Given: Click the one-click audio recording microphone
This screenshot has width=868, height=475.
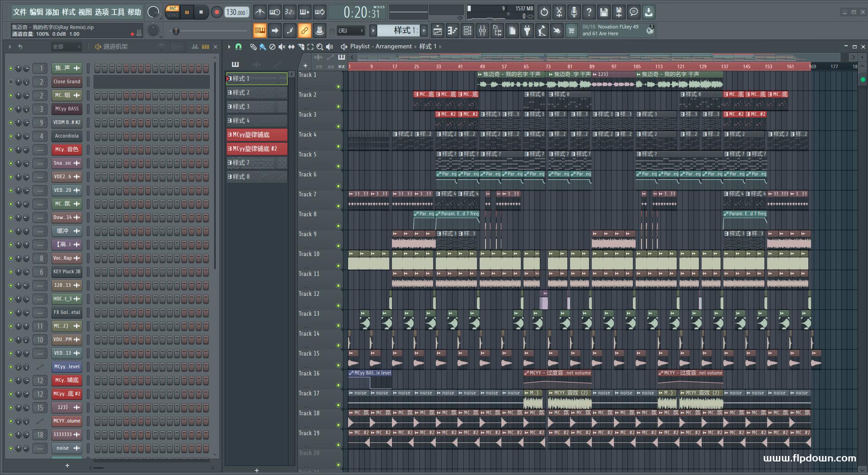Looking at the screenshot, I should click(x=574, y=12).
